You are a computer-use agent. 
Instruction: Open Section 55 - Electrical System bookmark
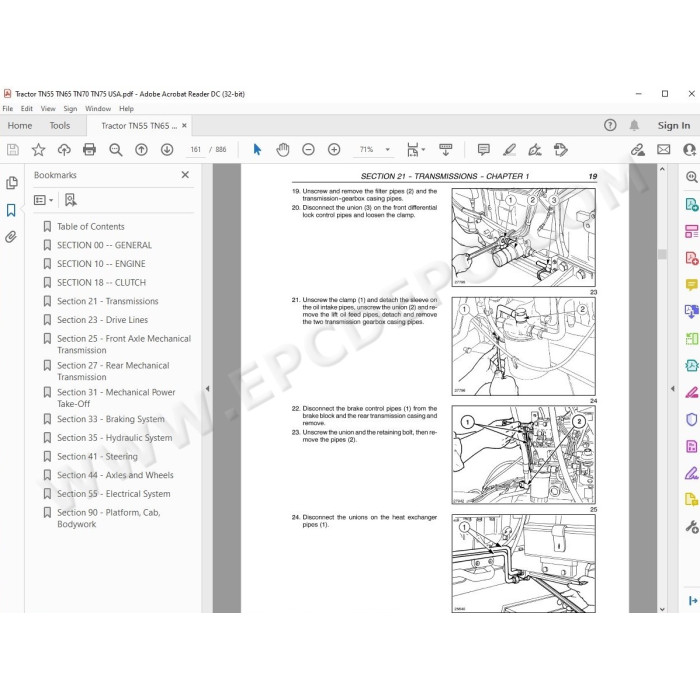click(x=113, y=494)
